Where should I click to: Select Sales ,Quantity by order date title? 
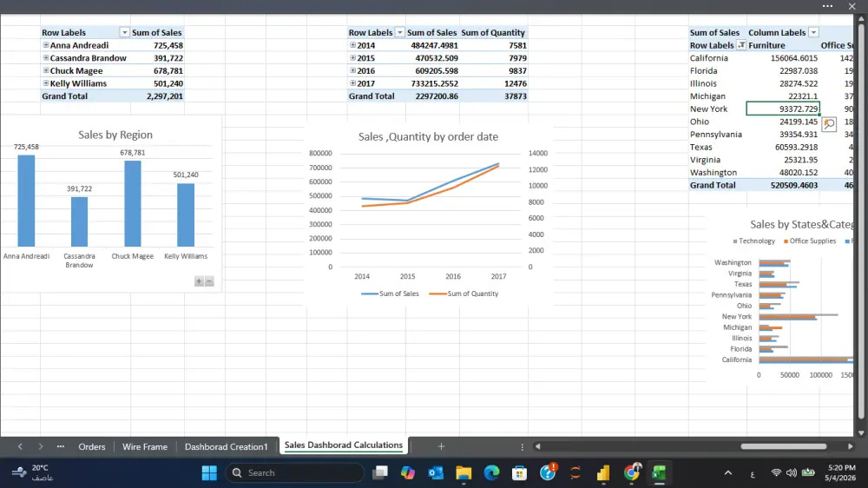click(x=428, y=136)
